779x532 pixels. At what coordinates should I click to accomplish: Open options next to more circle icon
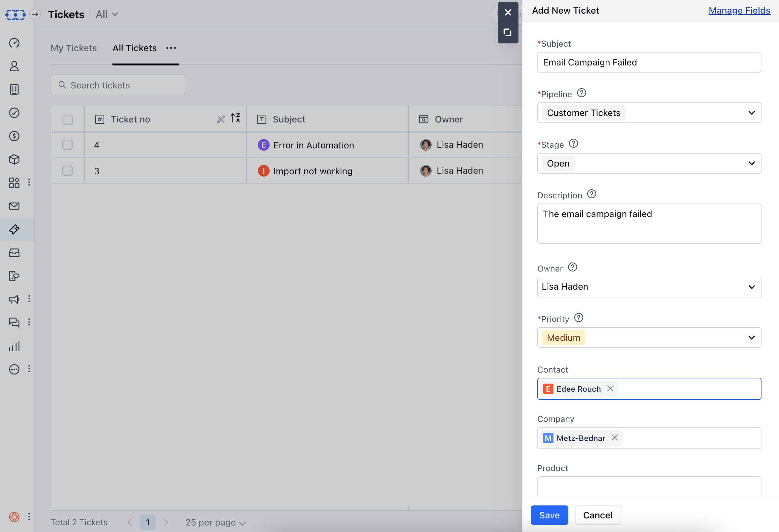click(x=29, y=369)
